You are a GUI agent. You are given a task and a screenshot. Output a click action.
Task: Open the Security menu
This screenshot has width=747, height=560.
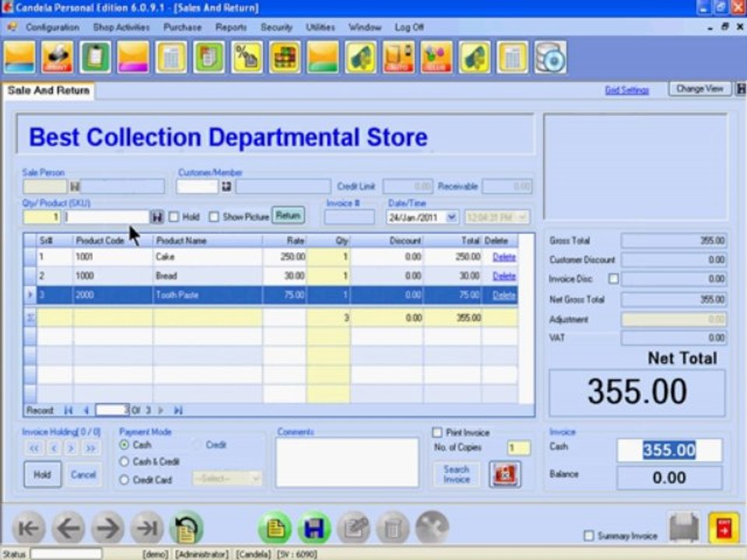click(277, 27)
